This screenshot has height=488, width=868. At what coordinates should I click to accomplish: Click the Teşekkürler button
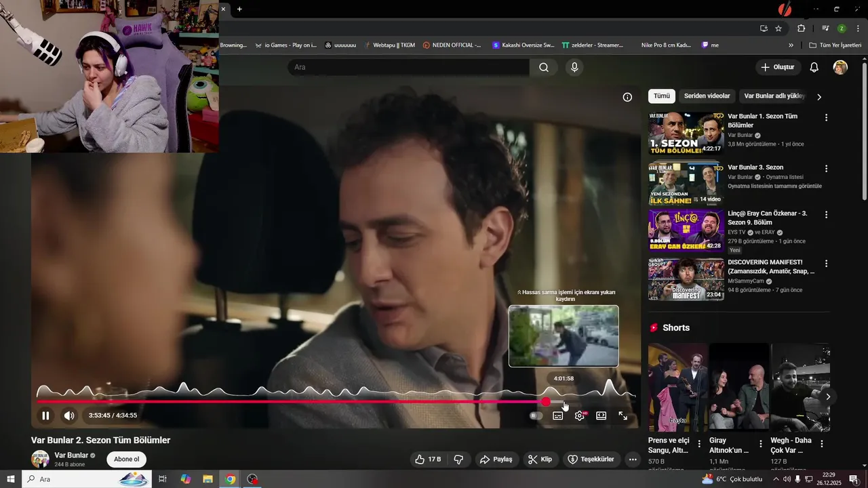(591, 460)
